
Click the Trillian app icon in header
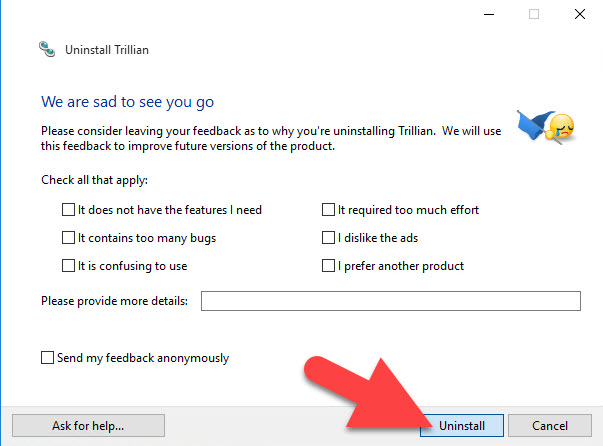pyautogui.click(x=47, y=49)
